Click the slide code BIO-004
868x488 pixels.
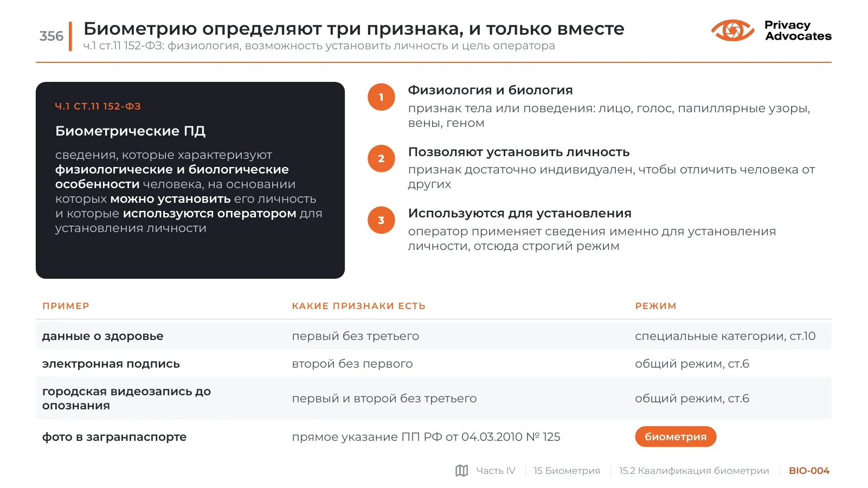(x=809, y=471)
